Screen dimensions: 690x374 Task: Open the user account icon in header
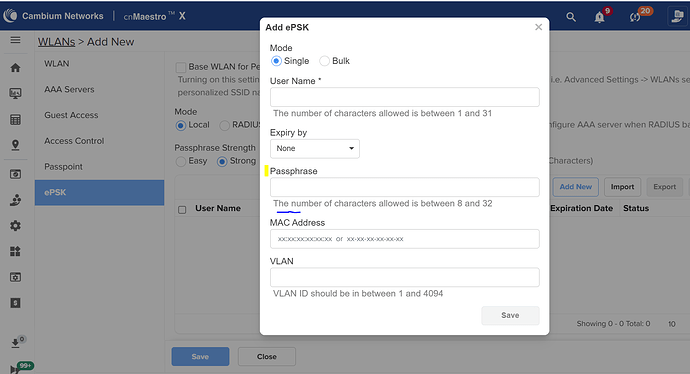coord(677,16)
